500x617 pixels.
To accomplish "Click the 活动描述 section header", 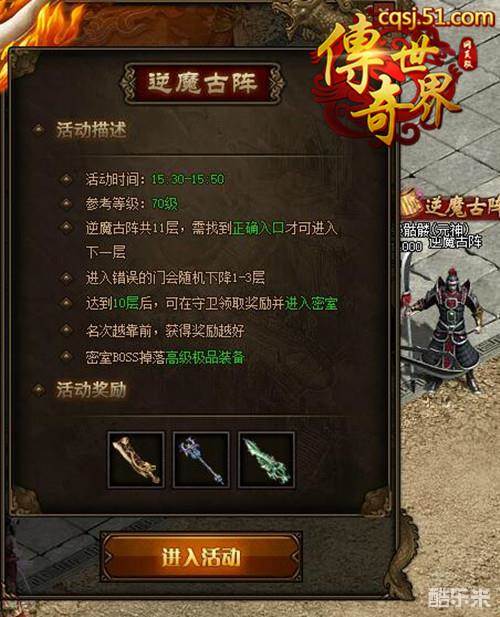I will coord(91,129).
